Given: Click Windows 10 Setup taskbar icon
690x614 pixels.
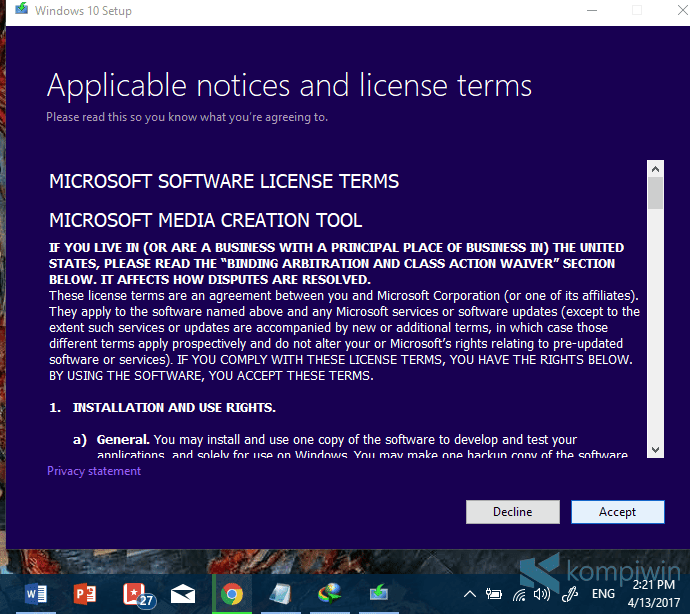Looking at the screenshot, I should (378, 594).
